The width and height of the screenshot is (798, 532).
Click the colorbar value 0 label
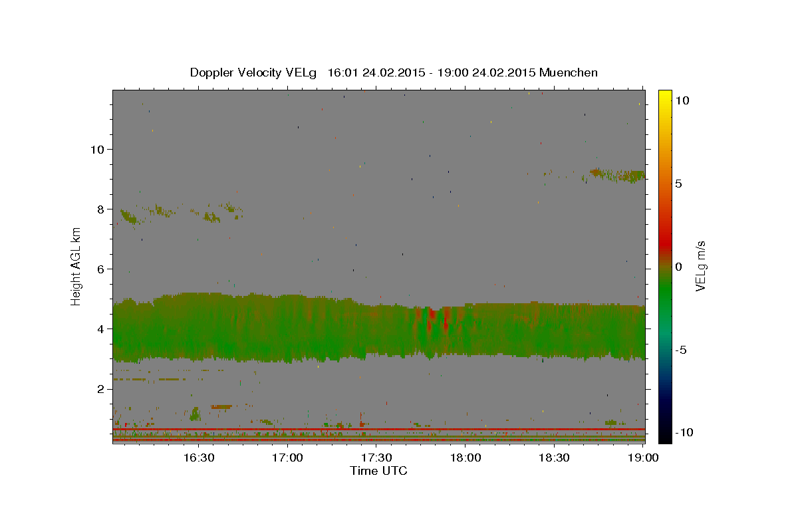(x=678, y=267)
